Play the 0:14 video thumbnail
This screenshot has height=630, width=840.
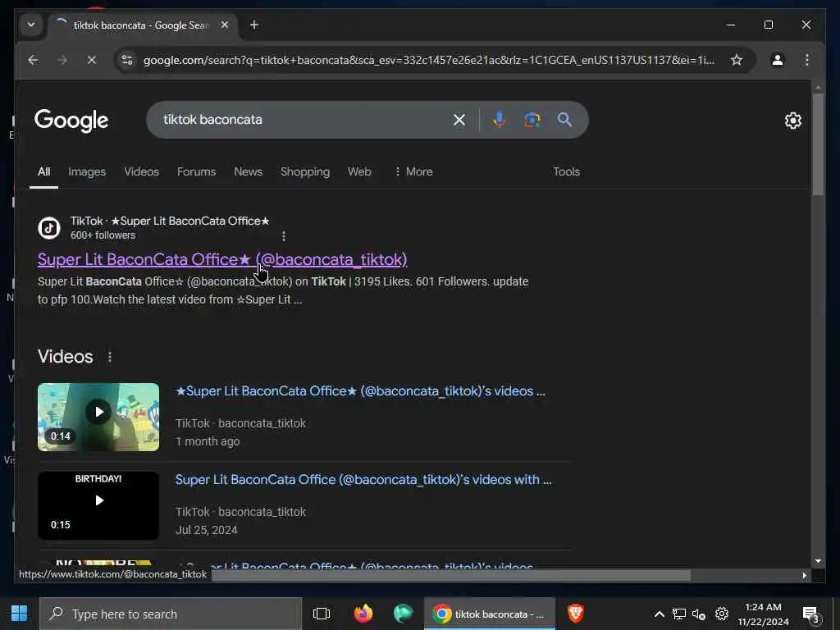[98, 417]
